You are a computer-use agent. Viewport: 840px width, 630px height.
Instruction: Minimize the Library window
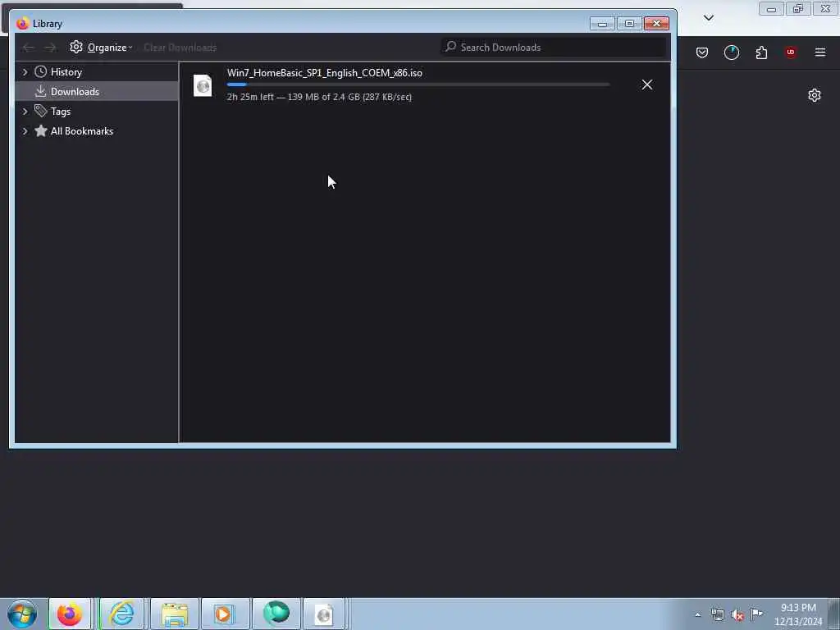point(602,24)
